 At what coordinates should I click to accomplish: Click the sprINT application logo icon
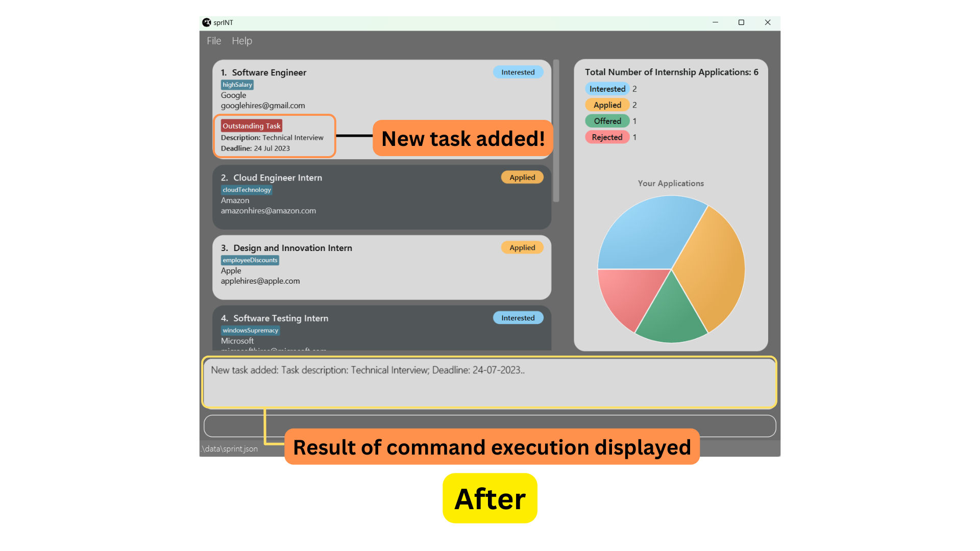(207, 22)
